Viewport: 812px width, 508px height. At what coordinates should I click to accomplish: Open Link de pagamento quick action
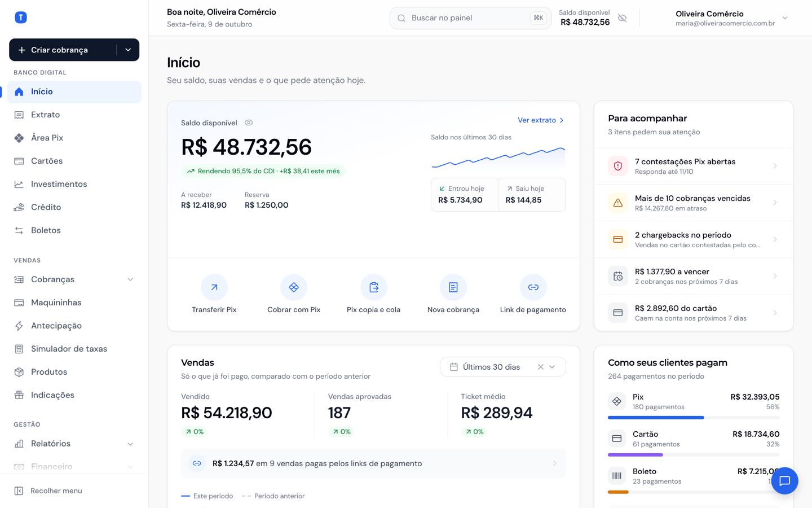(533, 294)
